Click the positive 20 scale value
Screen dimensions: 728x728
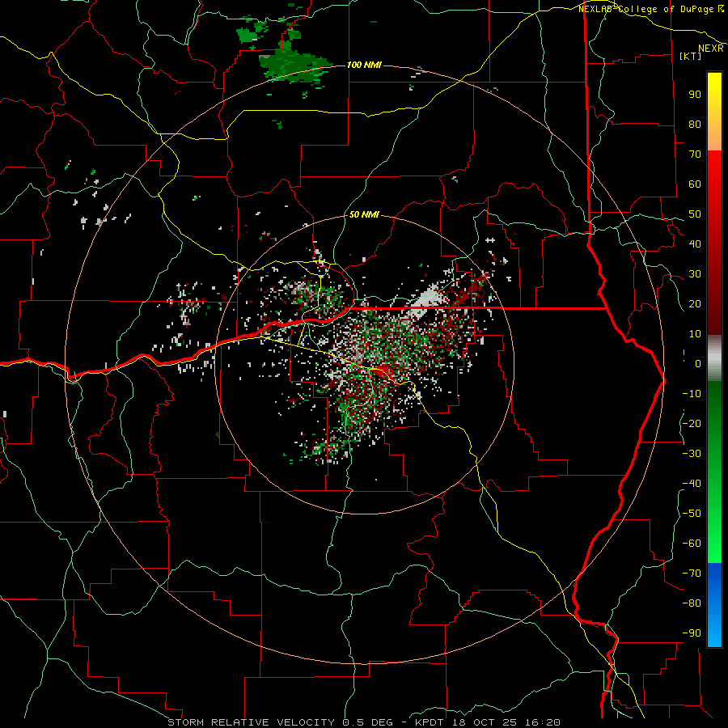point(695,303)
